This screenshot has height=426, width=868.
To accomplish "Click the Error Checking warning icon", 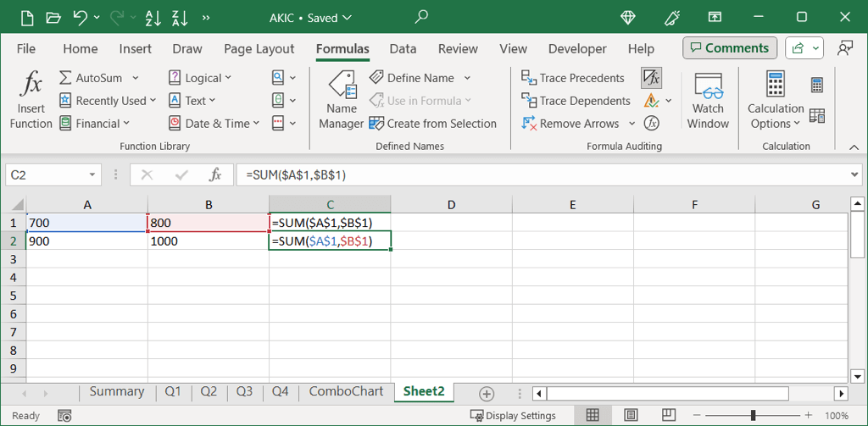I will [651, 101].
